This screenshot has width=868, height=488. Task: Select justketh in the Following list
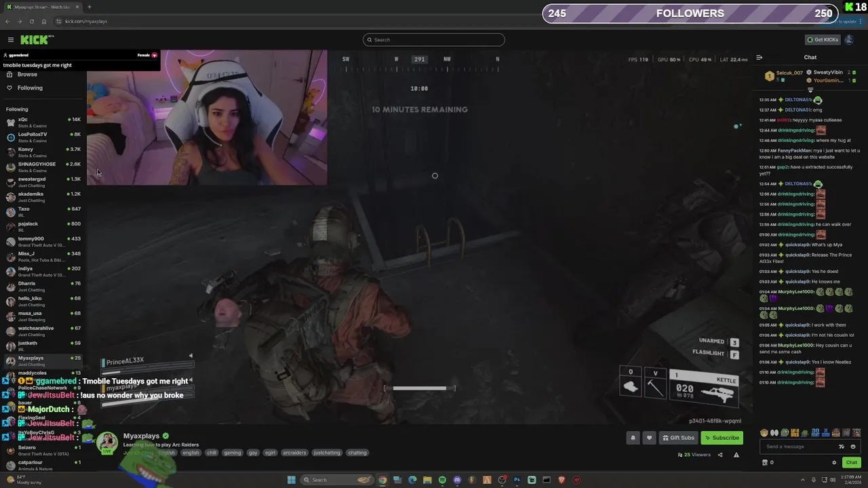point(43,346)
